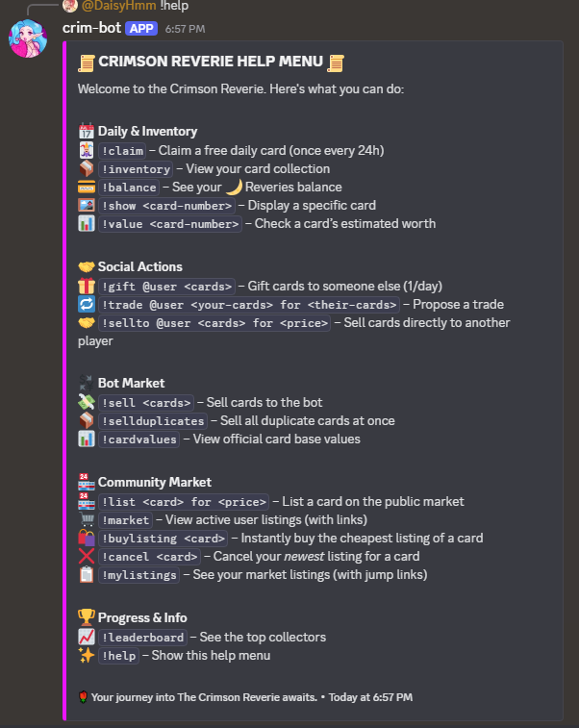Click the !claim command code block

(122, 151)
